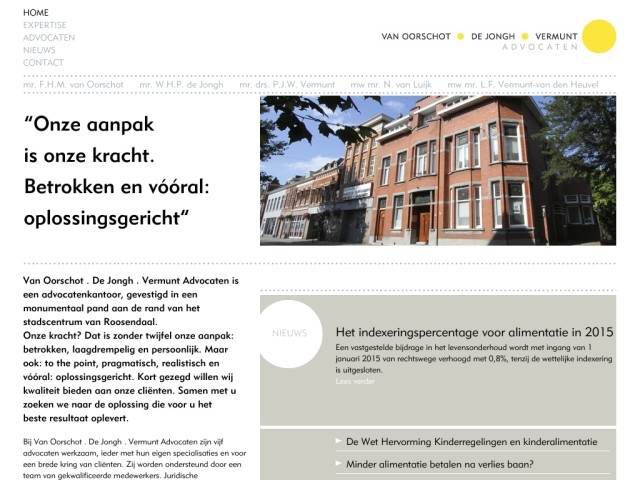Viewport: 640px width, 480px height.
Task: Click the Van Oorschot De Jongh Vermunt logo text
Action: [x=479, y=37]
